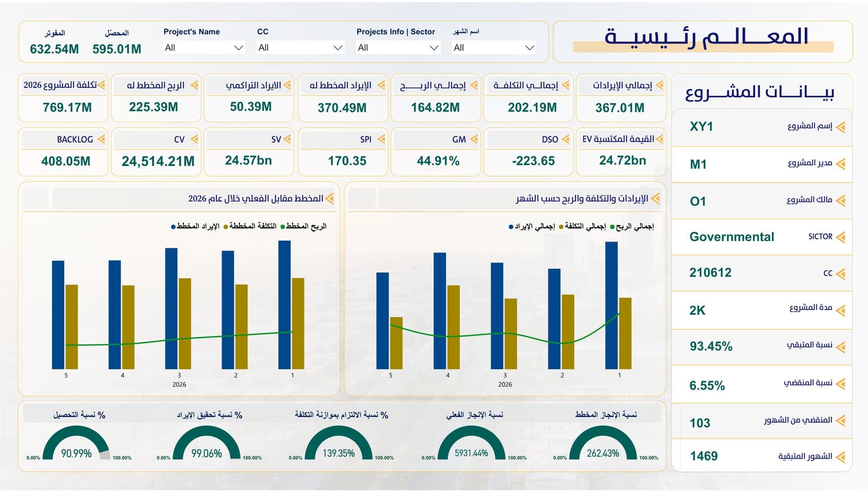
Task: Select the 262.43% نسبة الإنجاز المخطط gauge
Action: pos(603,443)
